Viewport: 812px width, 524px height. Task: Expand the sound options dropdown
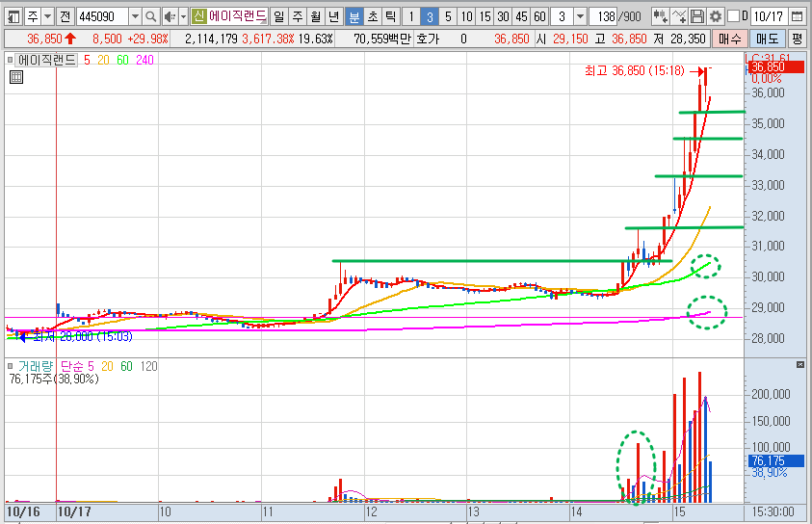coord(183,17)
